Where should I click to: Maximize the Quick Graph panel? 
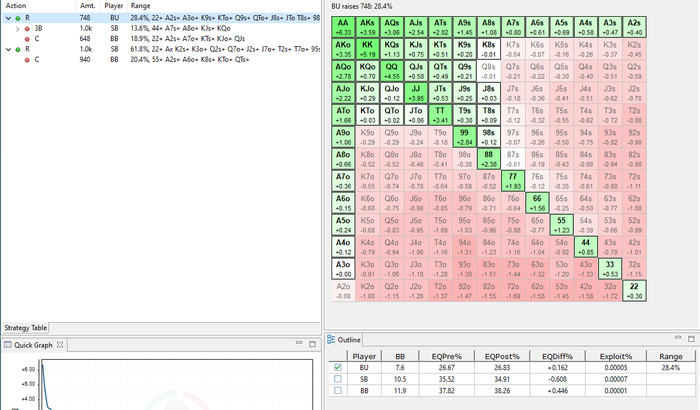312,344
